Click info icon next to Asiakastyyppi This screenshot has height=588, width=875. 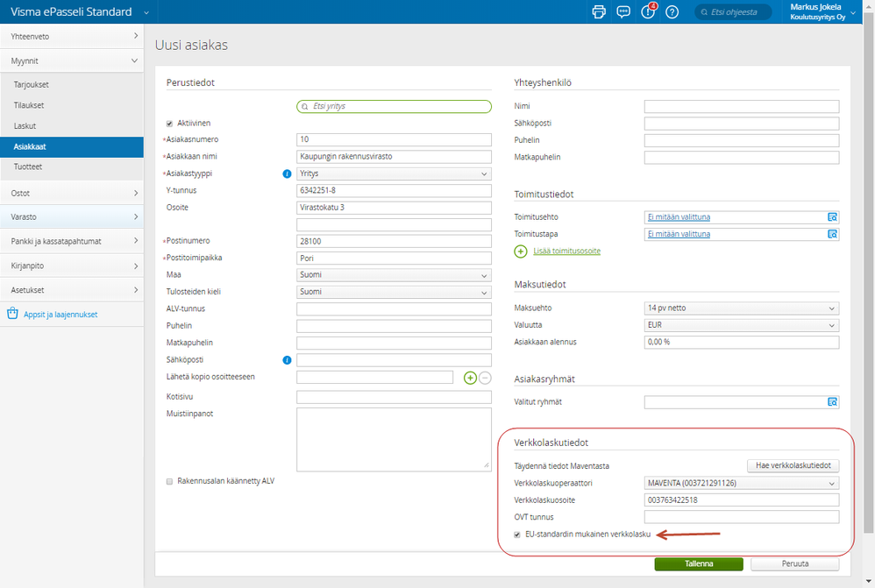287,174
